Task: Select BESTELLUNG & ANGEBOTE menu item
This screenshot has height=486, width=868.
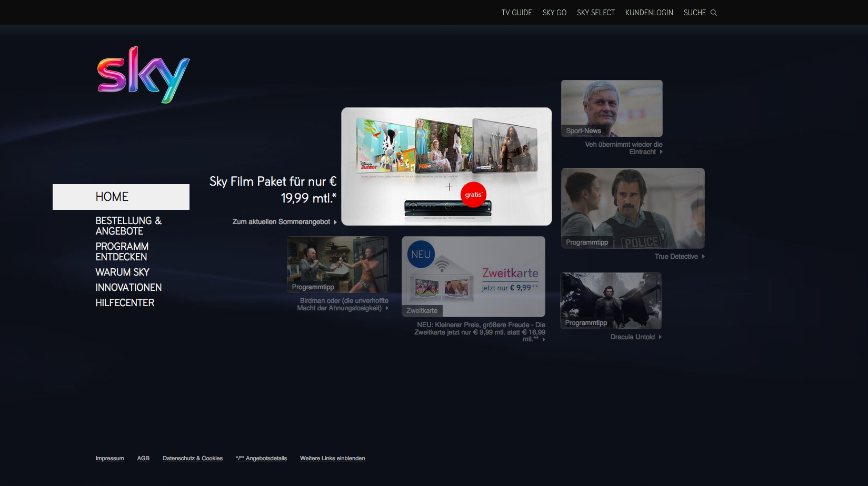Action: (128, 226)
